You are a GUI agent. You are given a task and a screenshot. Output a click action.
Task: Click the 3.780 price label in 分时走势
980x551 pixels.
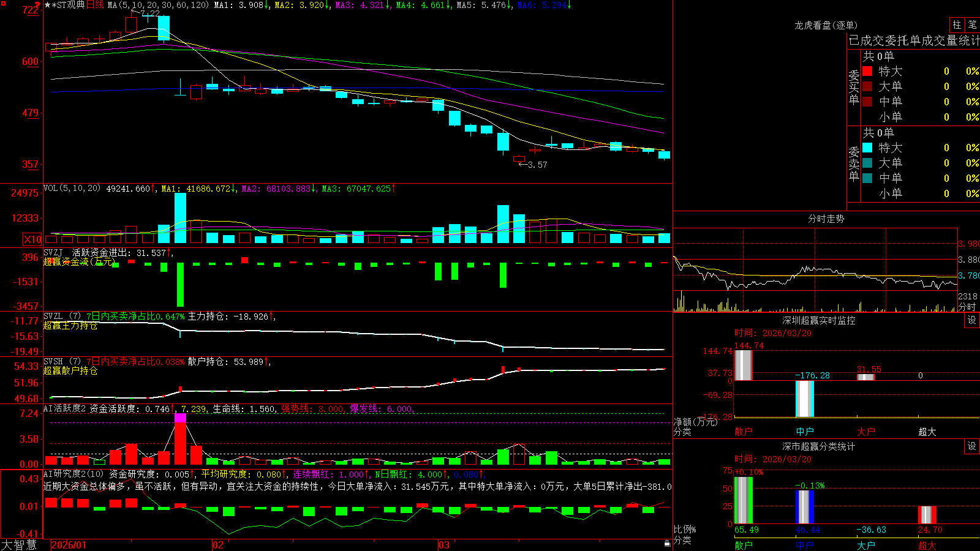[x=969, y=275]
